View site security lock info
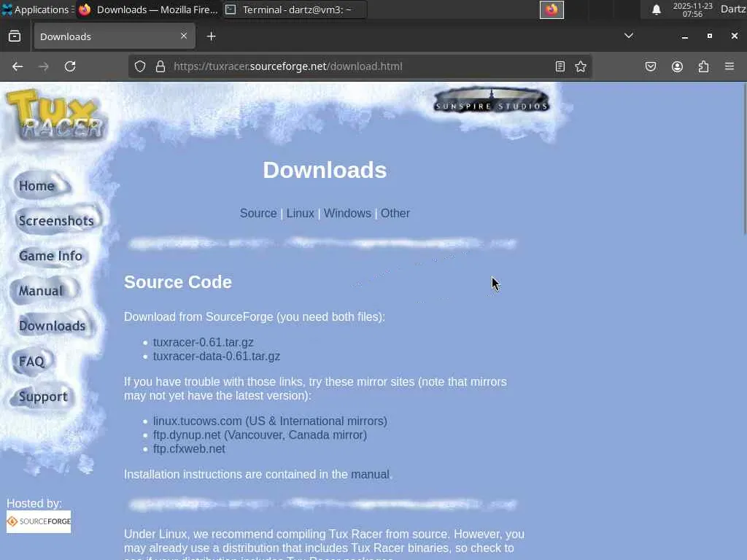 click(x=160, y=66)
